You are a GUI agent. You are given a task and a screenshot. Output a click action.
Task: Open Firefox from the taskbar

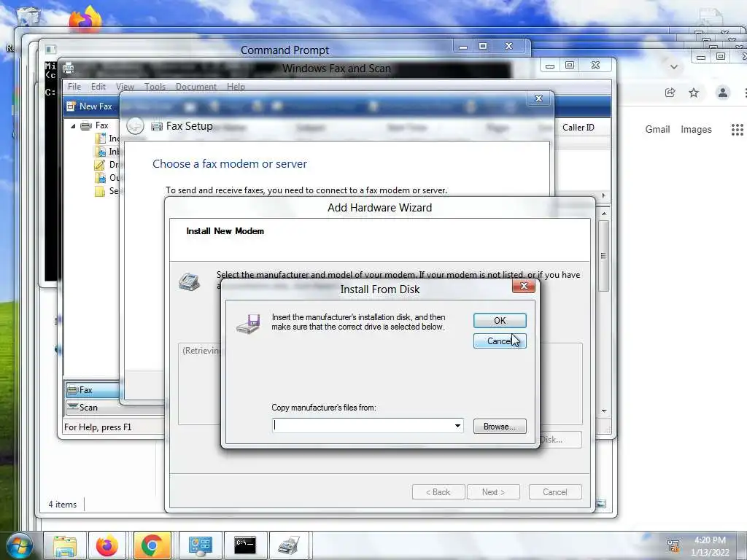coord(107,545)
